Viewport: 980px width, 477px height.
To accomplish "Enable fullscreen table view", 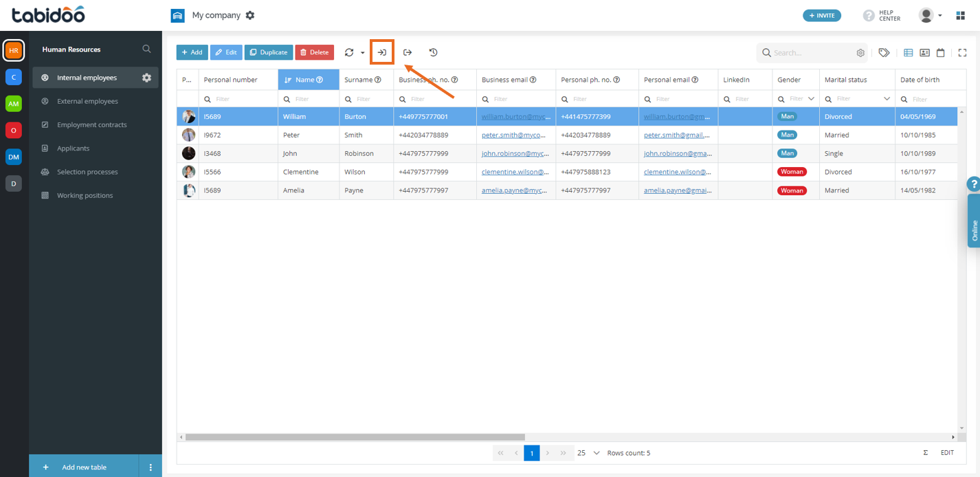I will pos(962,52).
